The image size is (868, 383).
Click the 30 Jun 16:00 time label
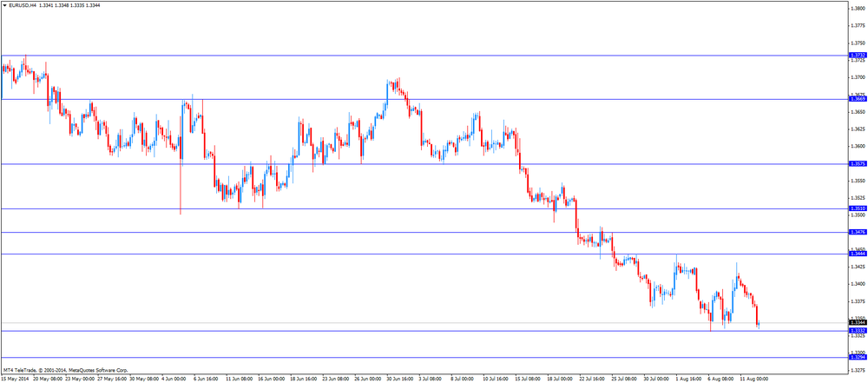[401, 380]
